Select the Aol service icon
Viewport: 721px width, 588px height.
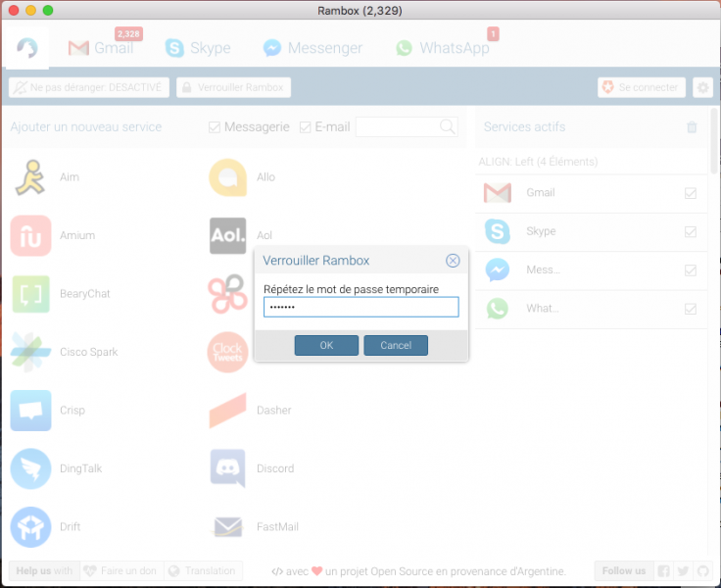tap(227, 235)
